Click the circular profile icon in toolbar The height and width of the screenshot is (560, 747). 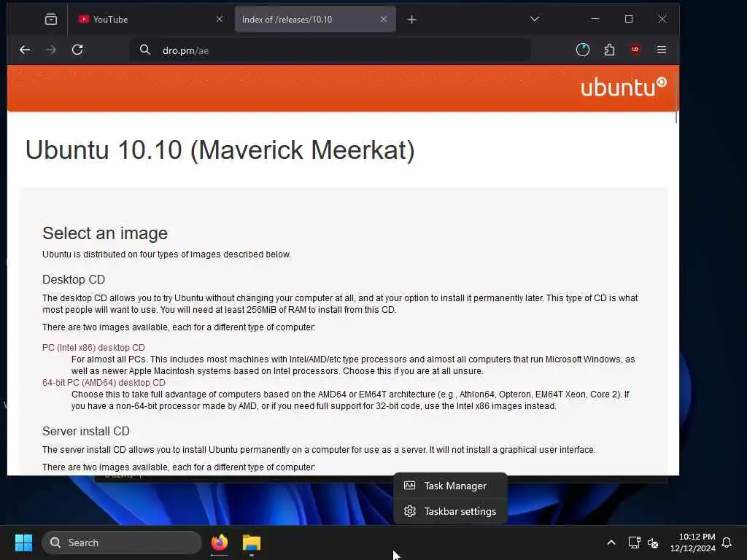click(x=583, y=50)
